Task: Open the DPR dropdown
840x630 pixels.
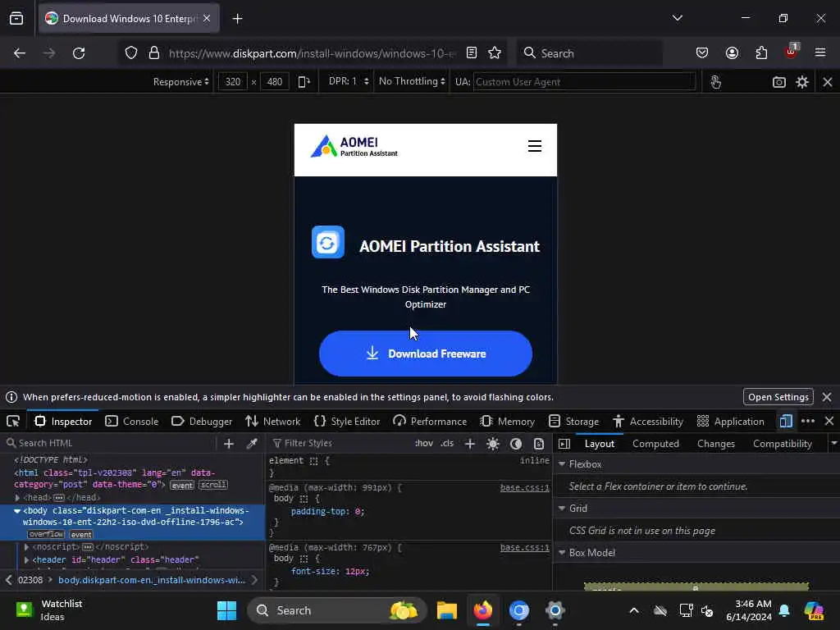Action: (348, 81)
